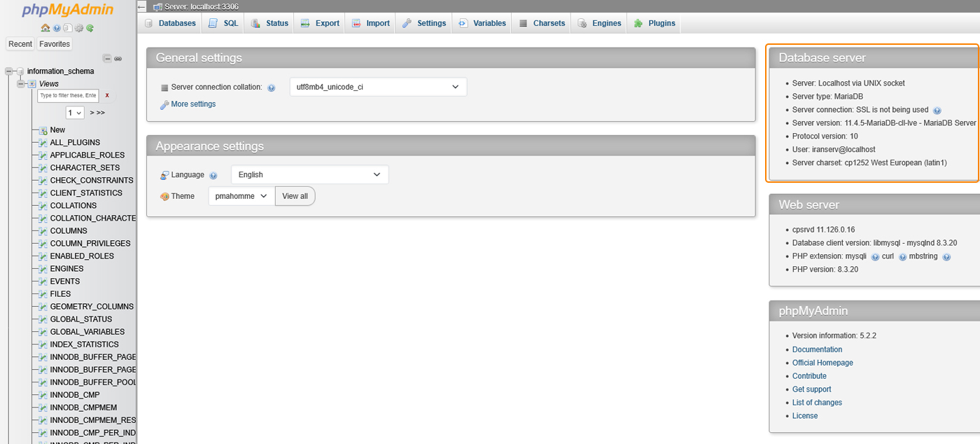Click the Home icon under the logo
This screenshot has height=444, width=980.
(x=45, y=28)
